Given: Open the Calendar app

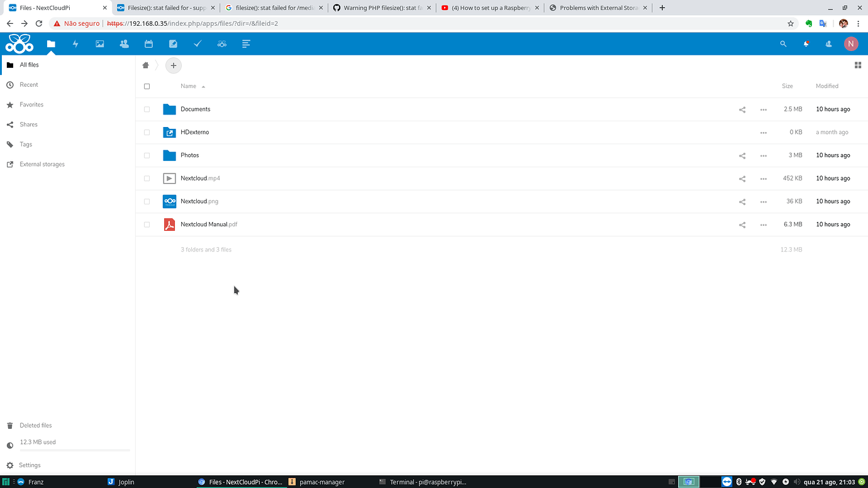Looking at the screenshot, I should coord(148,43).
